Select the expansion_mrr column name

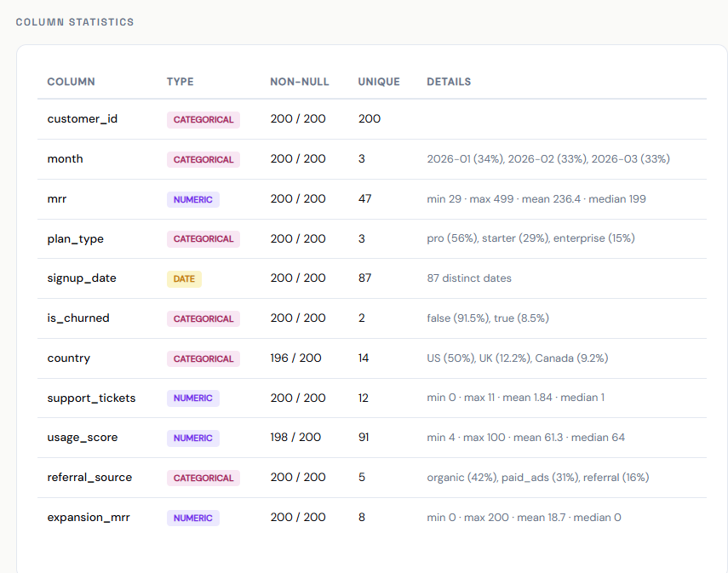89,518
